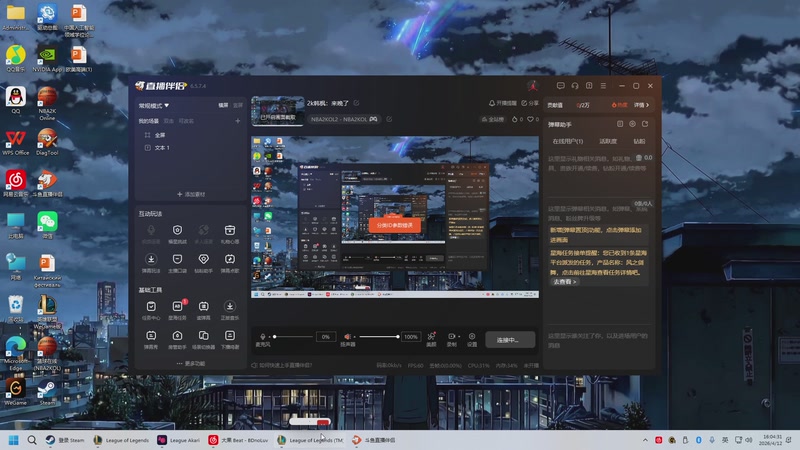
Task: Click 更多功能 more features
Action: point(191,364)
